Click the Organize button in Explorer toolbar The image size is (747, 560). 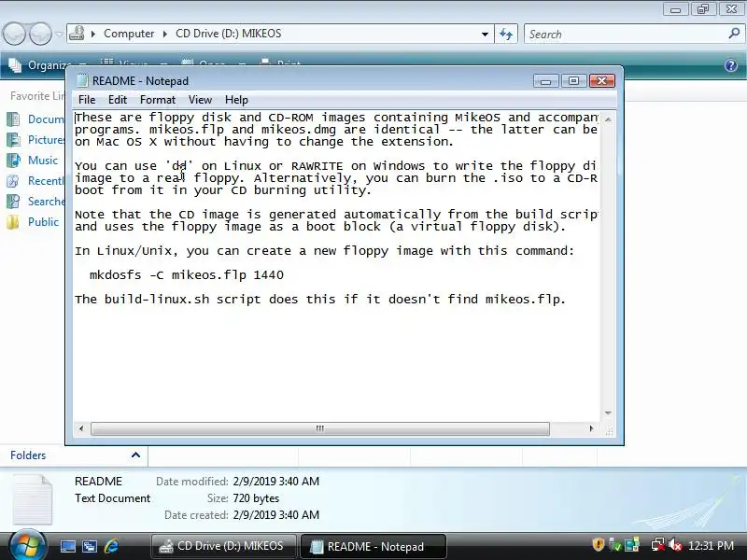point(48,65)
